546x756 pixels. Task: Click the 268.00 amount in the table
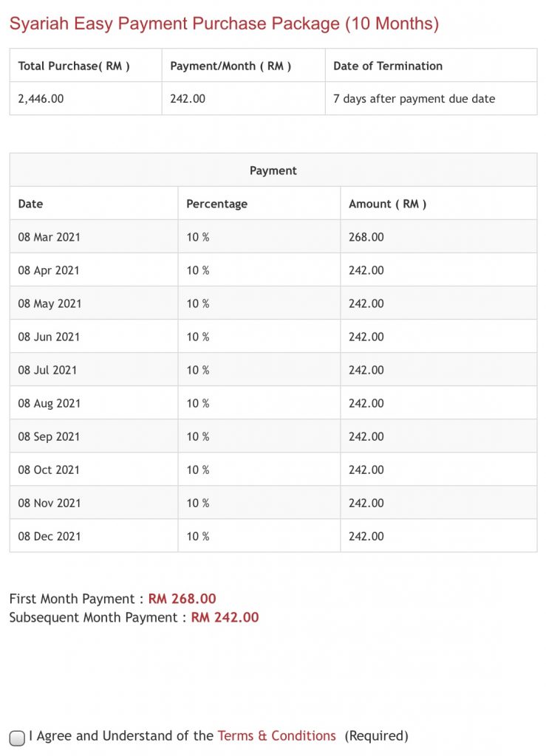click(x=366, y=237)
